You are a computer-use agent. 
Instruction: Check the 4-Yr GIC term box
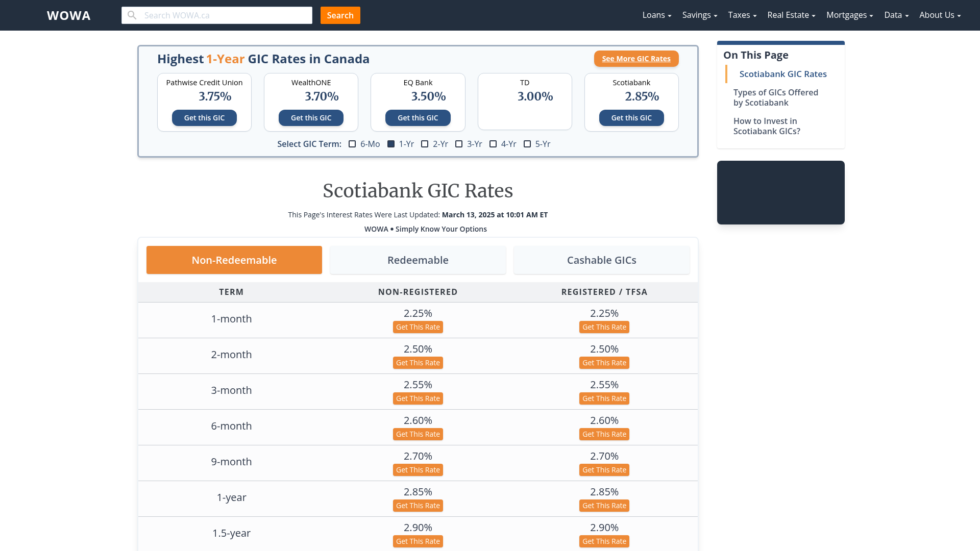493,144
